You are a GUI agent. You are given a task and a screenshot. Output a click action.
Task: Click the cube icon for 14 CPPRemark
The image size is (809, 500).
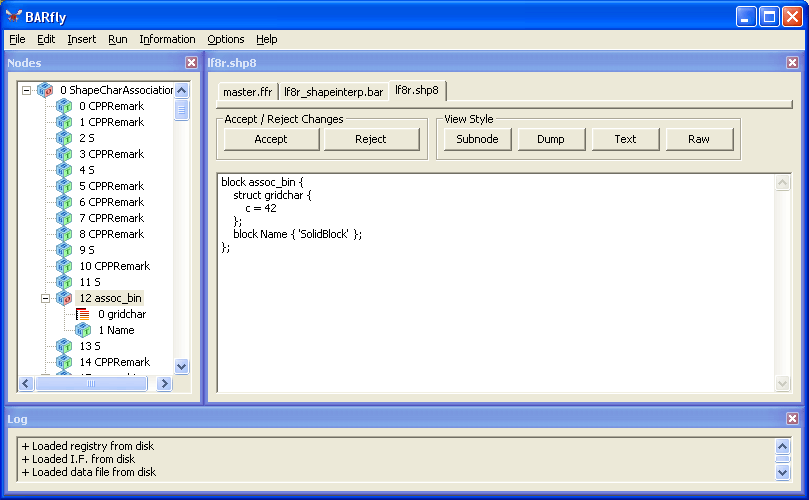pos(64,362)
